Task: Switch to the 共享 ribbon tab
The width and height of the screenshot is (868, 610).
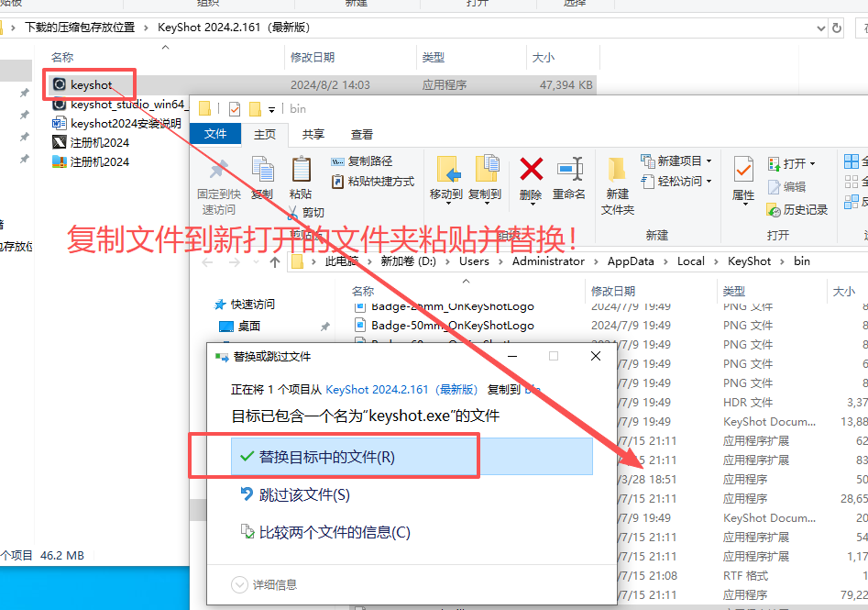Action: click(313, 134)
